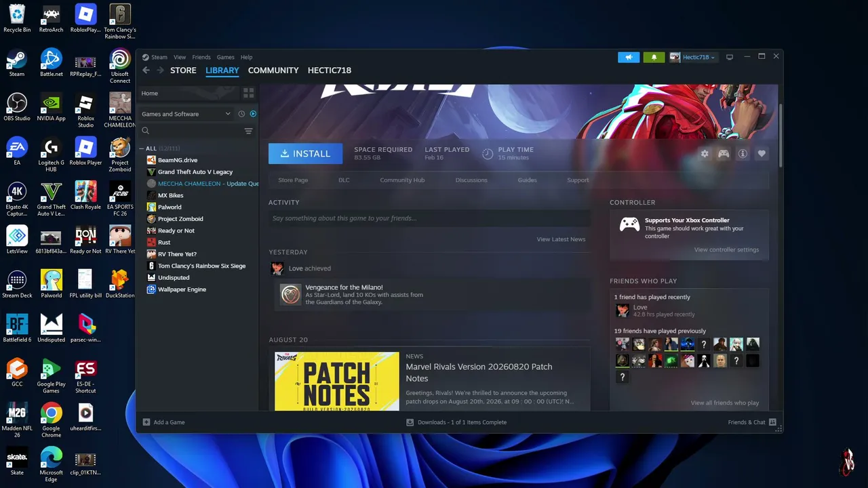Open the Steam announcements megaphone button
Image resolution: width=868 pixels, height=488 pixels.
pos(629,57)
